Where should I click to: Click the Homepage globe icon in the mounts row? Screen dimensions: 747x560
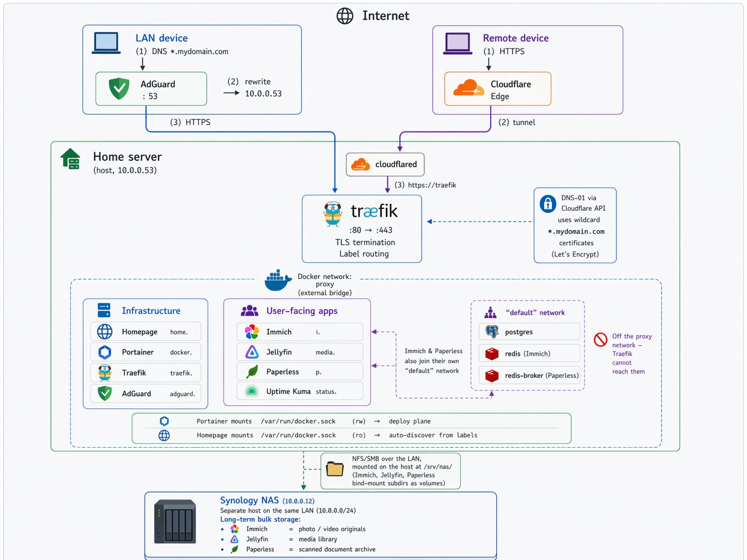tap(164, 435)
